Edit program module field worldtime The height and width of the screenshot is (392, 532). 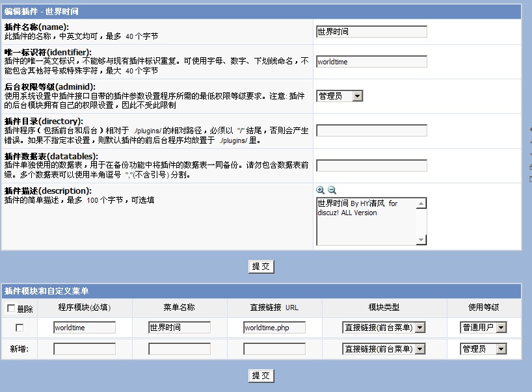pyautogui.click(x=85, y=328)
